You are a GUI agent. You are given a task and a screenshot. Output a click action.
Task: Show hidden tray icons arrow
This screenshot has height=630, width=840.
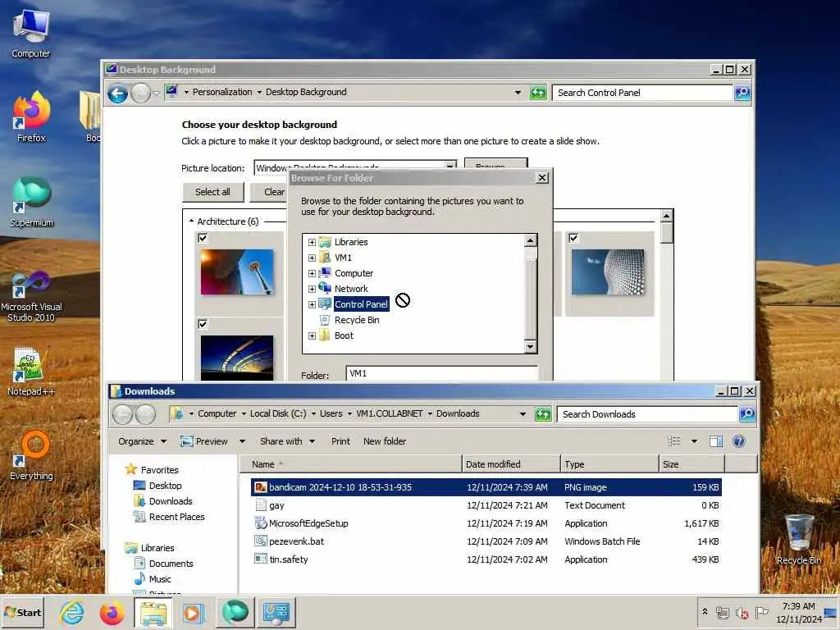(705, 612)
